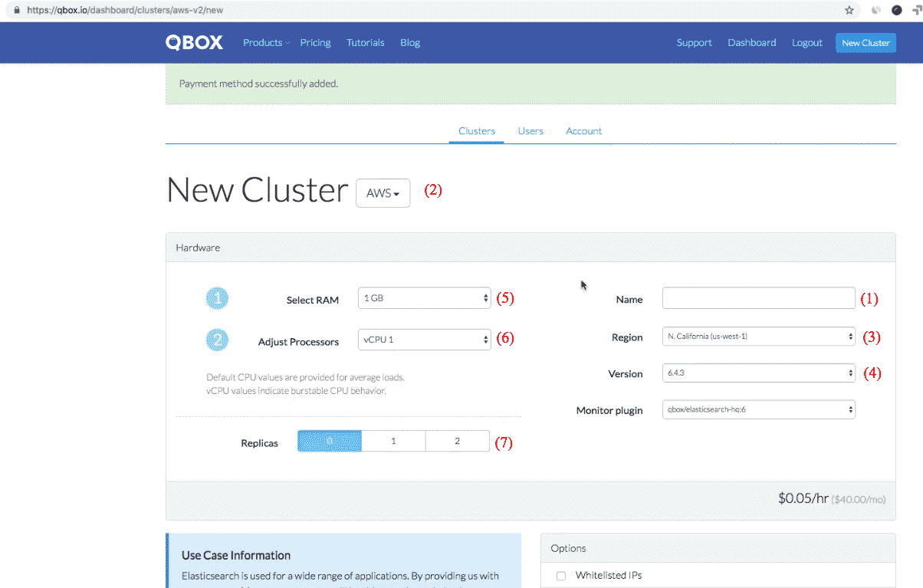Click the browser address bar URL

[125, 11]
